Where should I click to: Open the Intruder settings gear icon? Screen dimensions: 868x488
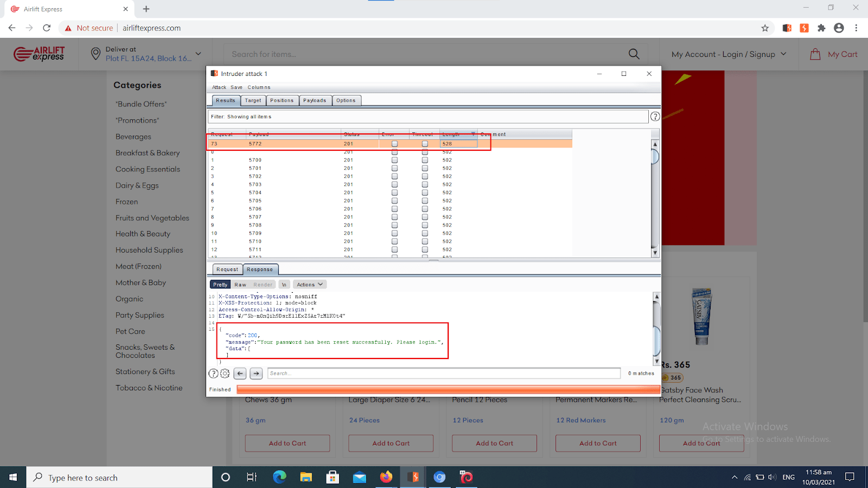(225, 373)
